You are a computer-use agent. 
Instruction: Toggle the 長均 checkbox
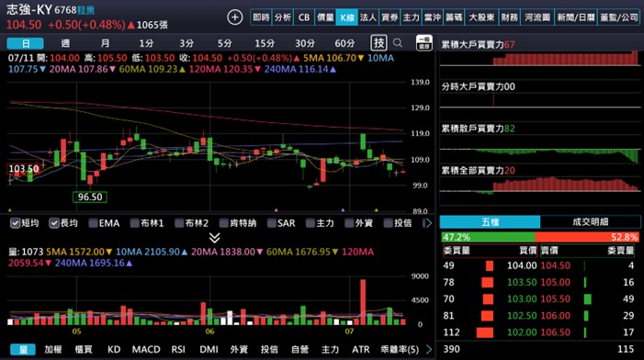coord(54,223)
